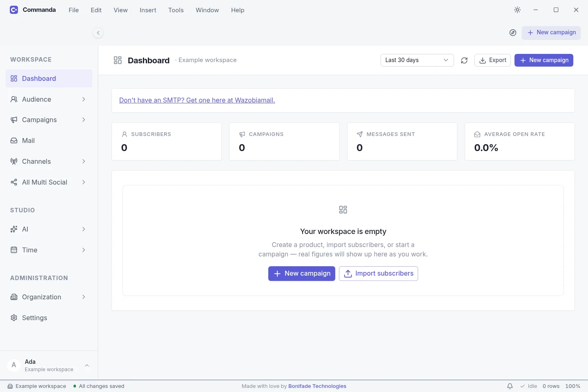This screenshot has height=392, width=588.
Task: Expand the All Multi Social section
Action: click(x=49, y=182)
